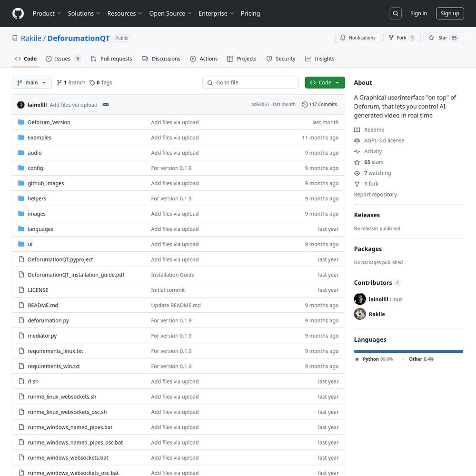
Task: Open the Resources dropdown menu
Action: pos(124,13)
